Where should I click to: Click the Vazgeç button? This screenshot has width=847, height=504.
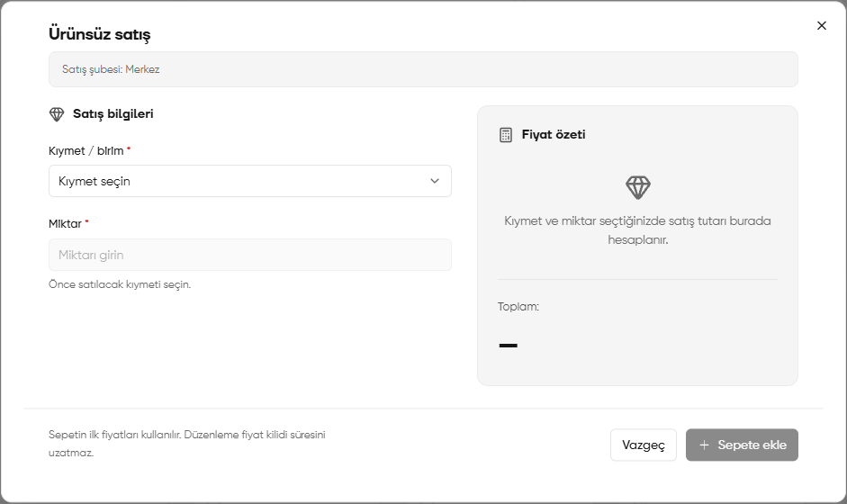tap(644, 445)
